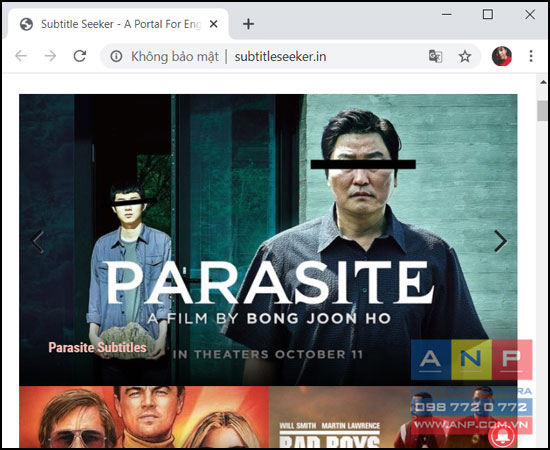
Task: Show the previous carousel slide
Action: tap(38, 242)
